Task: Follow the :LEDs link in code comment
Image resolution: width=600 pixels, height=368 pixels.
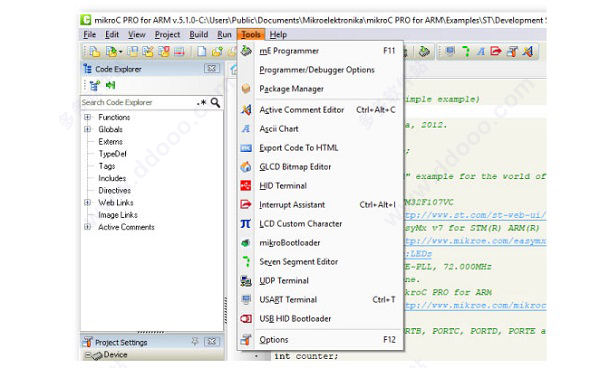Action: (418, 254)
